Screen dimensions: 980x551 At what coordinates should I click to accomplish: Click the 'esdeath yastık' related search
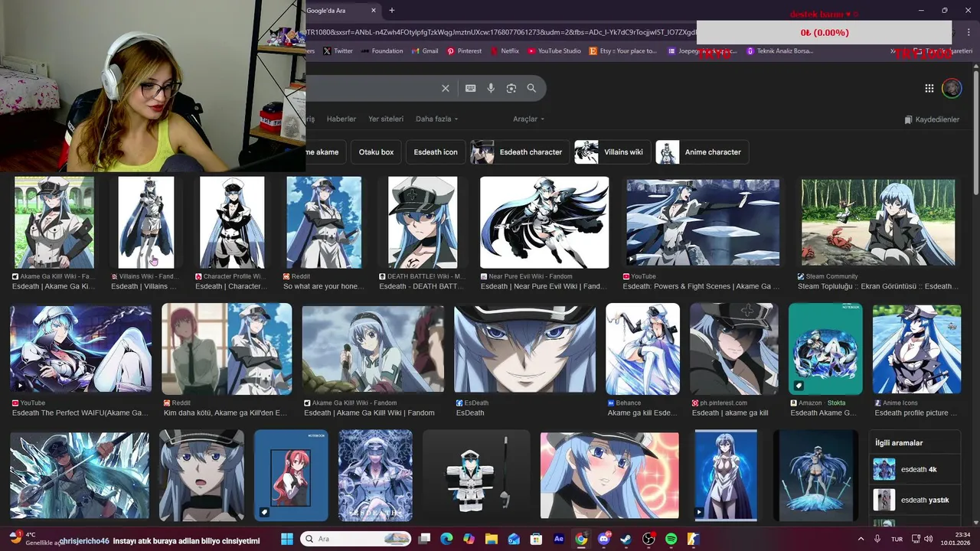916,500
